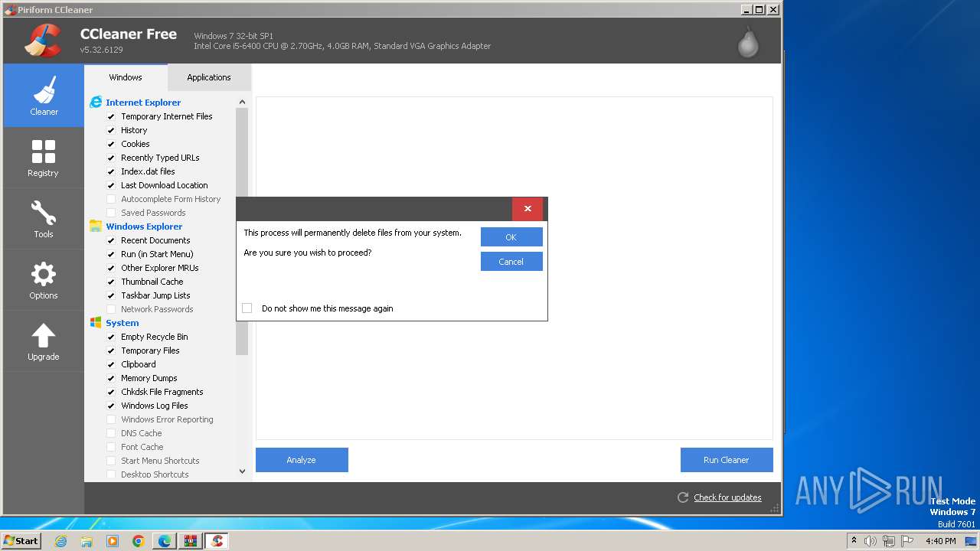Click the cleaner list scroll-up arrow
980x551 pixels.
coord(243,102)
